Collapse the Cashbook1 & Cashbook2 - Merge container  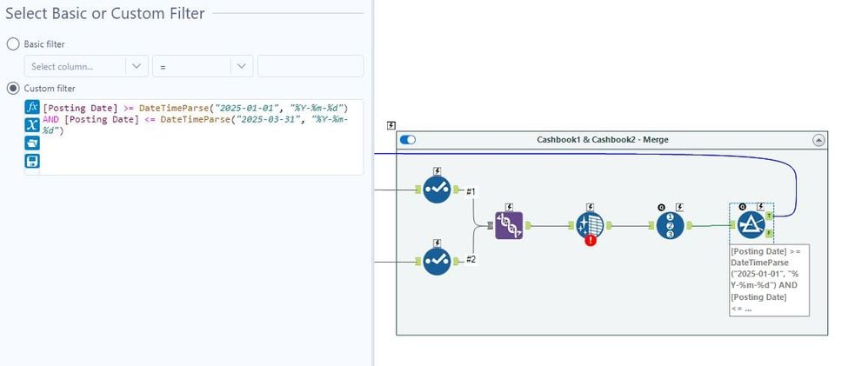pos(818,140)
